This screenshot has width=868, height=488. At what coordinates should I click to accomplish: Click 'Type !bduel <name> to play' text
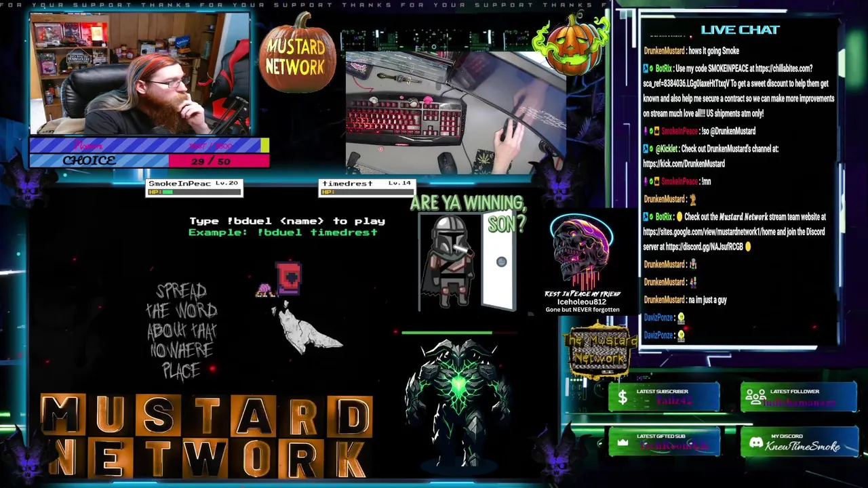point(287,221)
